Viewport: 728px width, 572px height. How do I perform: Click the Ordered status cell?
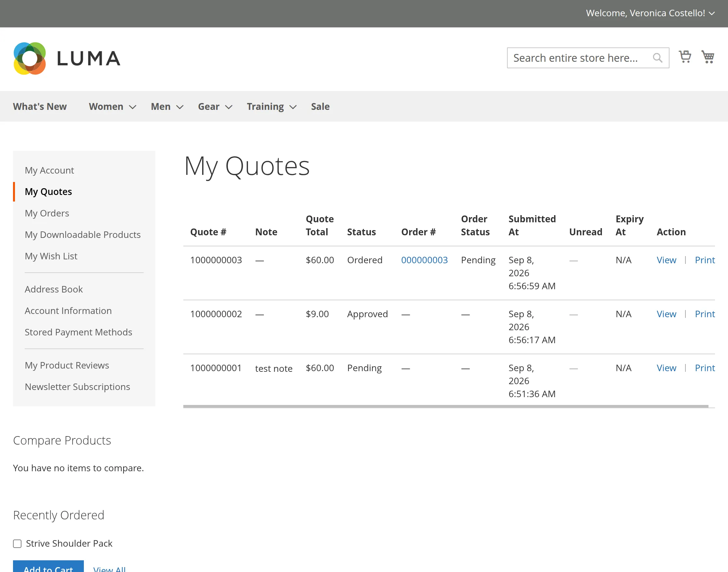coord(365,260)
